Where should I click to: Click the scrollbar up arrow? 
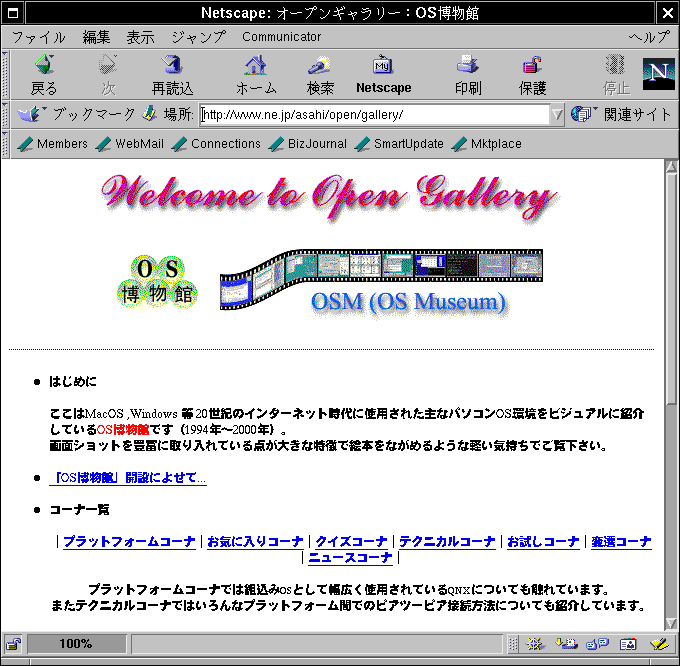[671, 166]
